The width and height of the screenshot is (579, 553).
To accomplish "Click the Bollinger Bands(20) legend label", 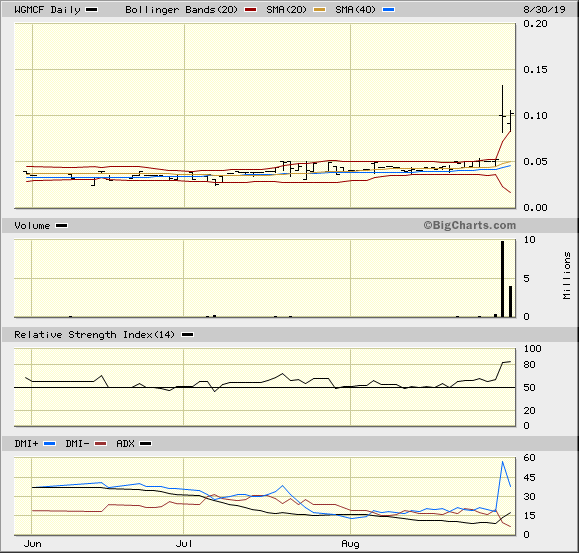I will (x=181, y=10).
